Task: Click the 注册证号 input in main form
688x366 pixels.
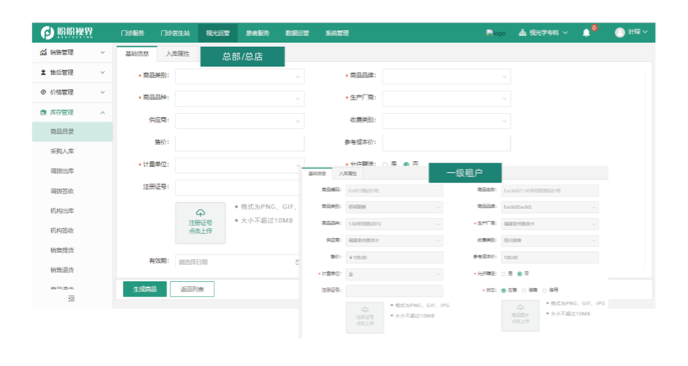Action: 237,187
